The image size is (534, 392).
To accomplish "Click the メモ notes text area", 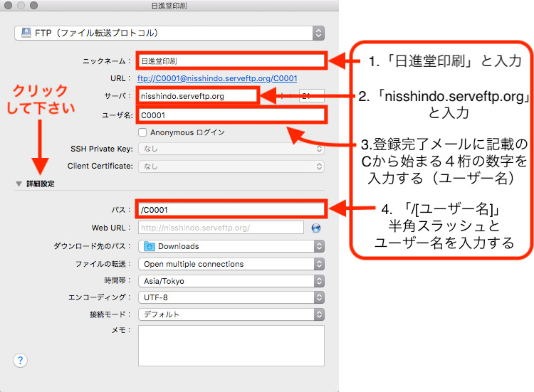I will coord(231,346).
